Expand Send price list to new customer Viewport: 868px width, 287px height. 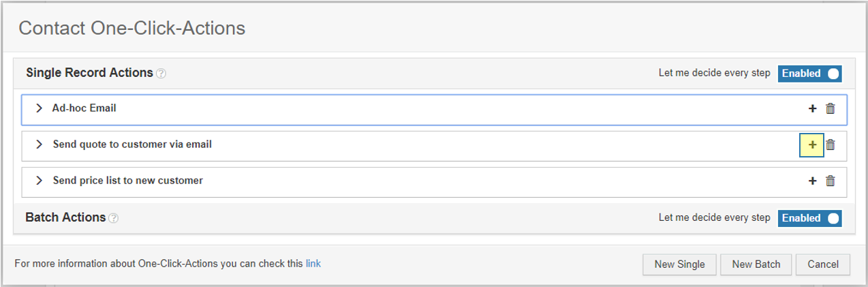click(x=39, y=181)
